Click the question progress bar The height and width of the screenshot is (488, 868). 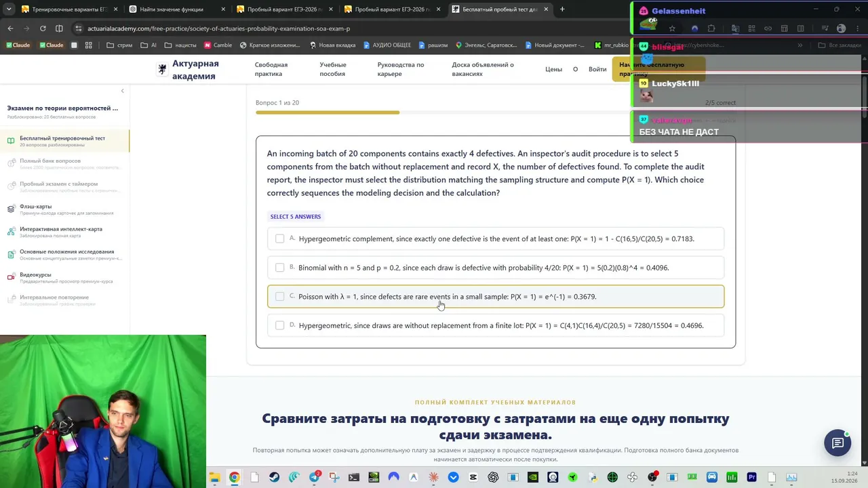pyautogui.click(x=496, y=113)
